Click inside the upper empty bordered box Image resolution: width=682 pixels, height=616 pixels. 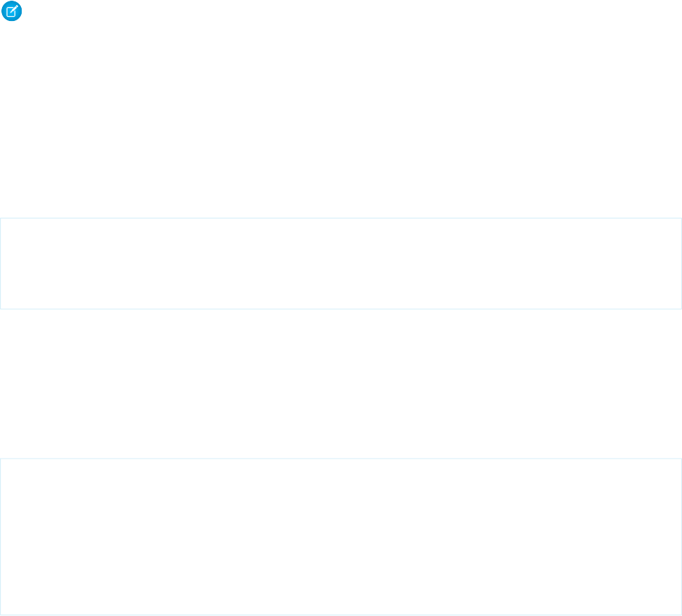(x=340, y=263)
